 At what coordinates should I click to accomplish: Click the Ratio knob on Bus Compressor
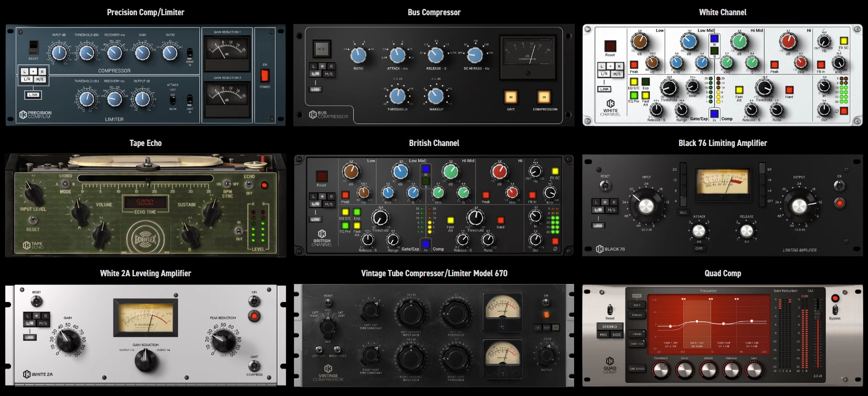pyautogui.click(x=358, y=55)
